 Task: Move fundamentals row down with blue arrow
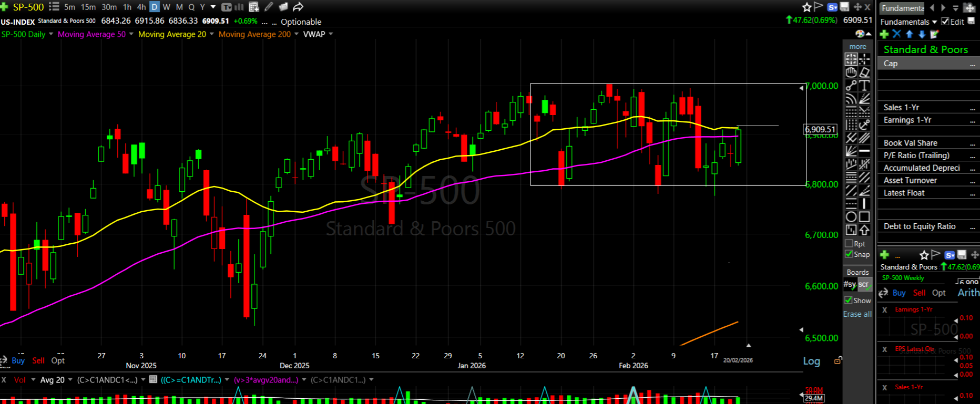pyautogui.click(x=922, y=34)
